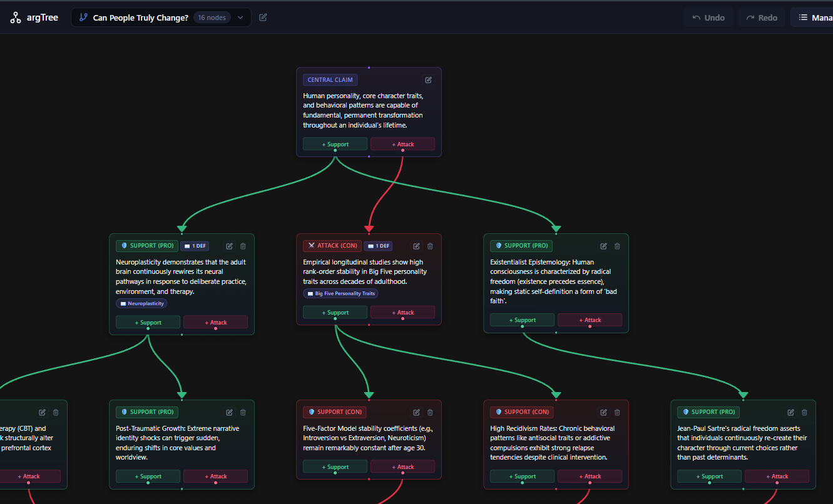The height and width of the screenshot is (504, 833).
Task: Click the Undo button
Action: click(708, 18)
